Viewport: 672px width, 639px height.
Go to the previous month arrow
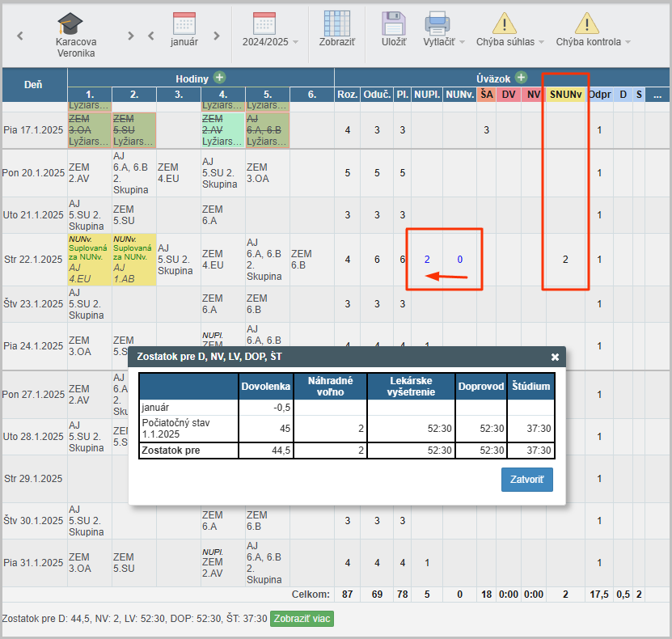tap(151, 36)
